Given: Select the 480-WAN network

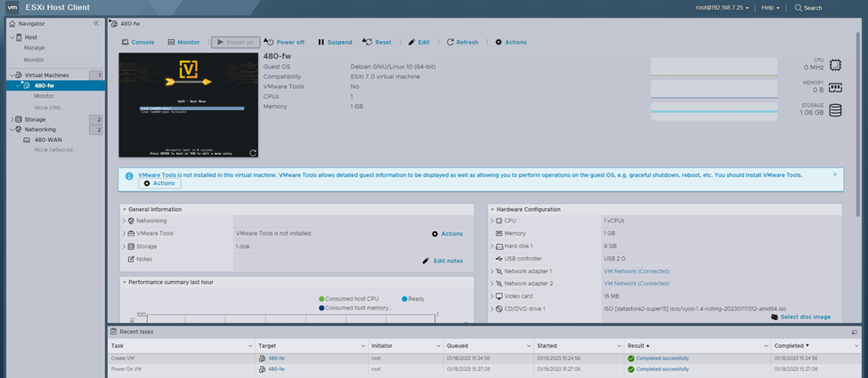Looking at the screenshot, I should coord(47,140).
